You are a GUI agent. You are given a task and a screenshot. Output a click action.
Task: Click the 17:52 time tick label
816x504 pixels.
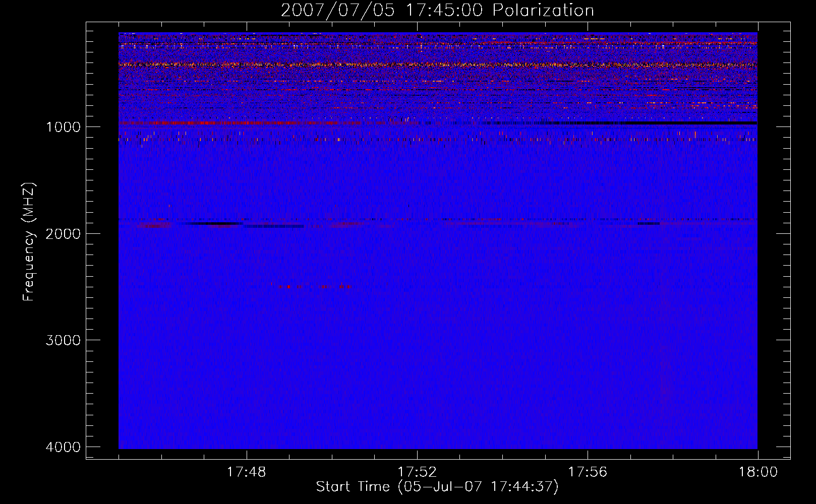417,472
